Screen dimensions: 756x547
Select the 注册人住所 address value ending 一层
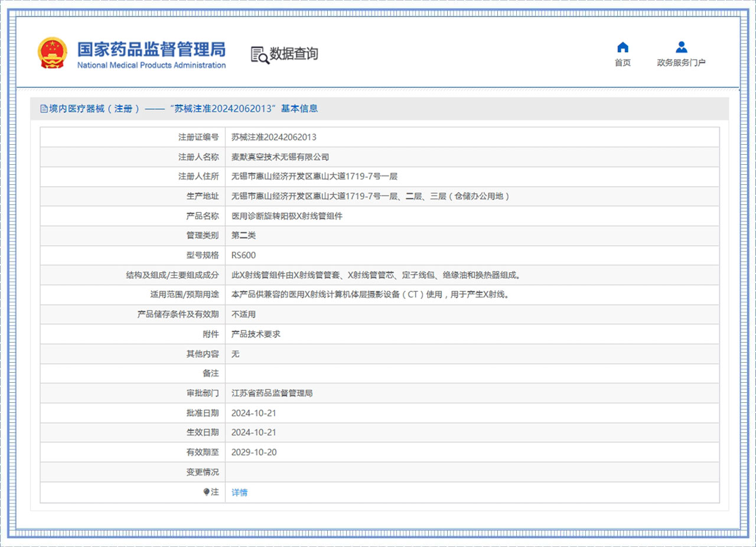(x=314, y=176)
